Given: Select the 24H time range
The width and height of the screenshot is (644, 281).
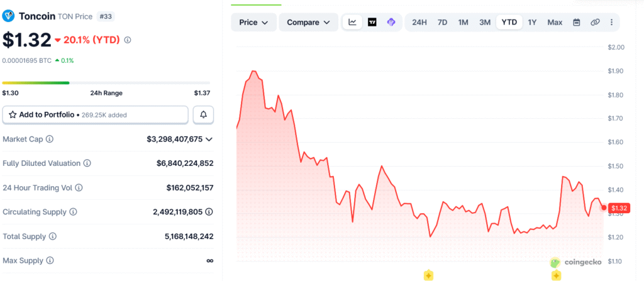Looking at the screenshot, I should pos(419,22).
